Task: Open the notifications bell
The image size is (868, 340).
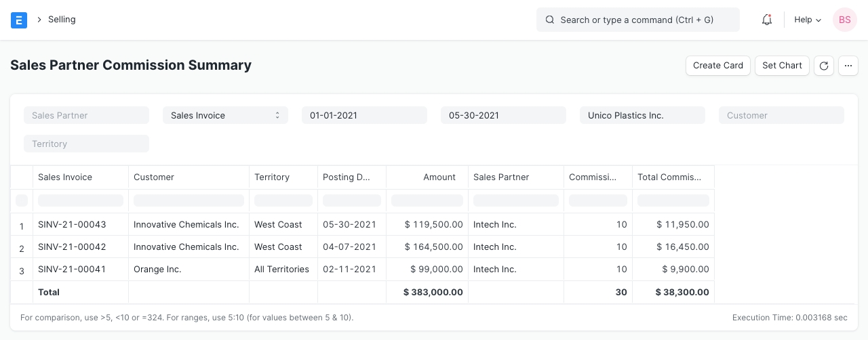Action: pos(767,20)
